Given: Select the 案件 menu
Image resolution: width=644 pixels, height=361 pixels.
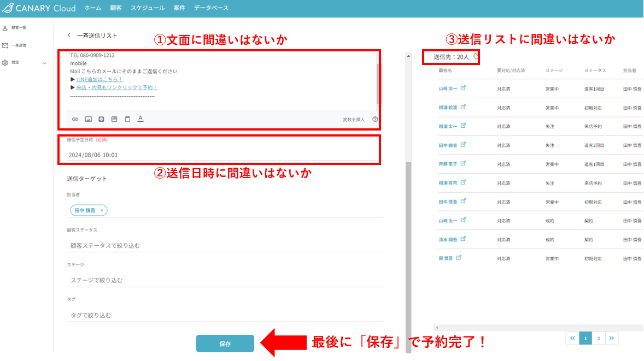Looking at the screenshot, I should (179, 8).
